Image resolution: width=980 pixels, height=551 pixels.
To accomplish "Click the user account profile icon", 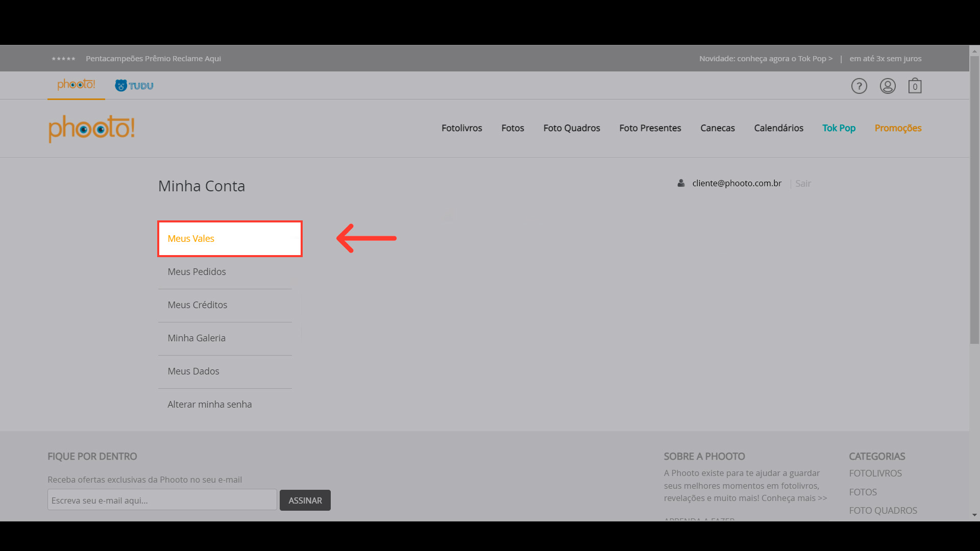I will 888,86.
